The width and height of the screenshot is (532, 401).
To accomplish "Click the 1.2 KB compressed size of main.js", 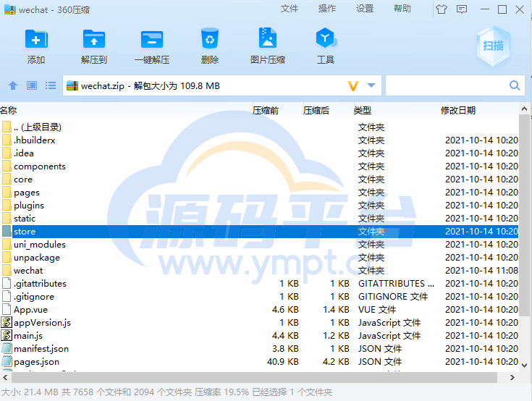I will [337, 336].
